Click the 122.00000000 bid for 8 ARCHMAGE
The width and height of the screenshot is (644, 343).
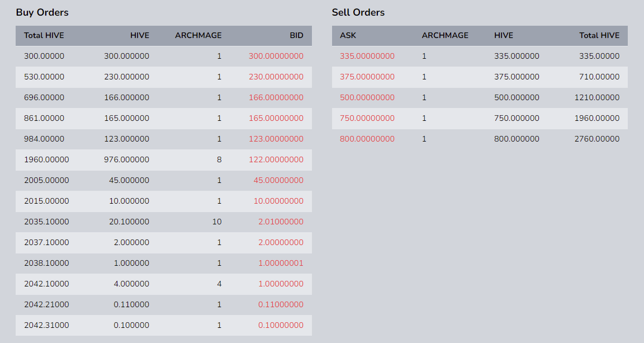click(276, 159)
